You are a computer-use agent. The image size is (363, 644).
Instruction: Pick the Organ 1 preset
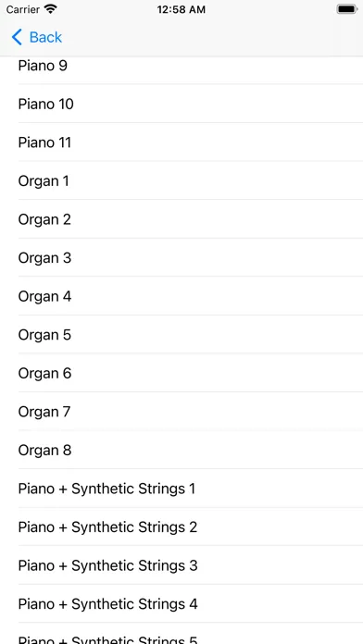[181, 180]
